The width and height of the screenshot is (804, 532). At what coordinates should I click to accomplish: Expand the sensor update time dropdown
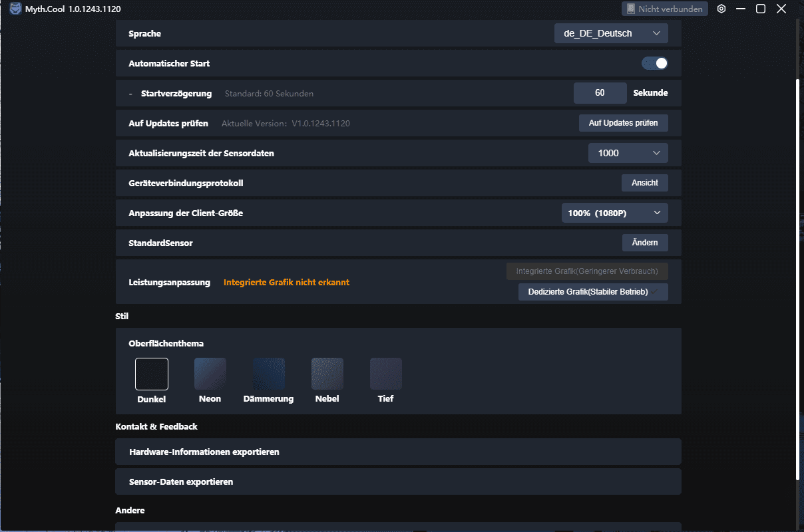(x=628, y=153)
